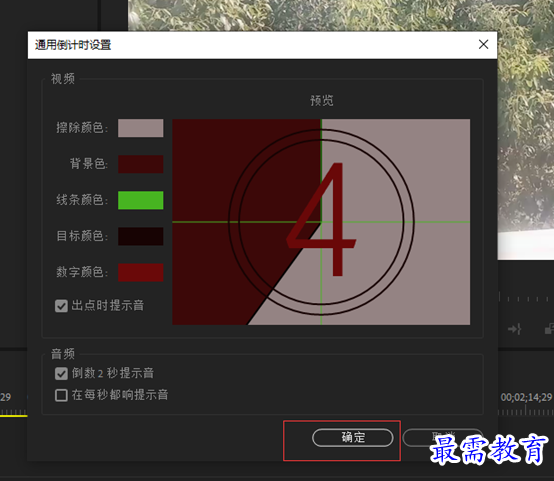Open the 数字颜色 red swatch
Viewport: 554px width, 481px height.
point(141,272)
